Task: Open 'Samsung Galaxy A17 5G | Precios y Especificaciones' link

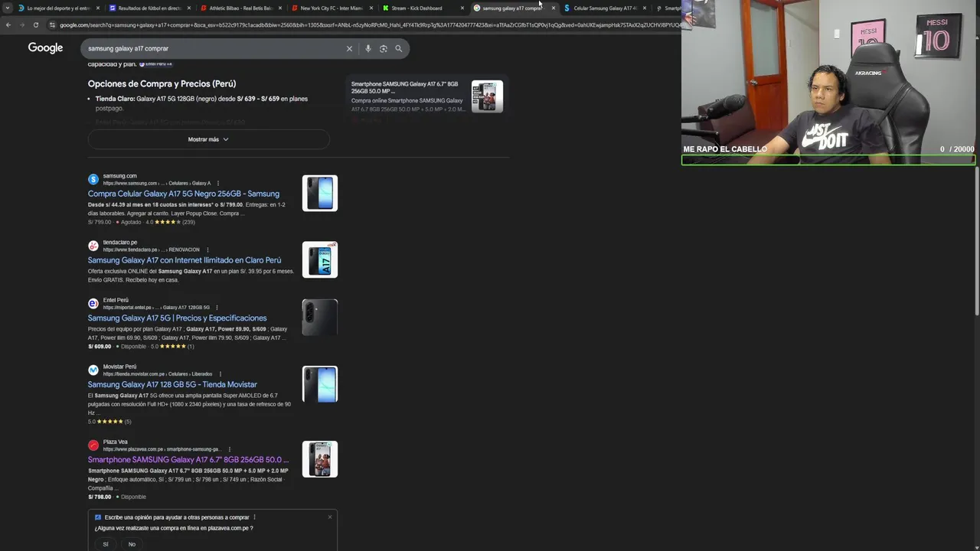Action: [x=178, y=318]
